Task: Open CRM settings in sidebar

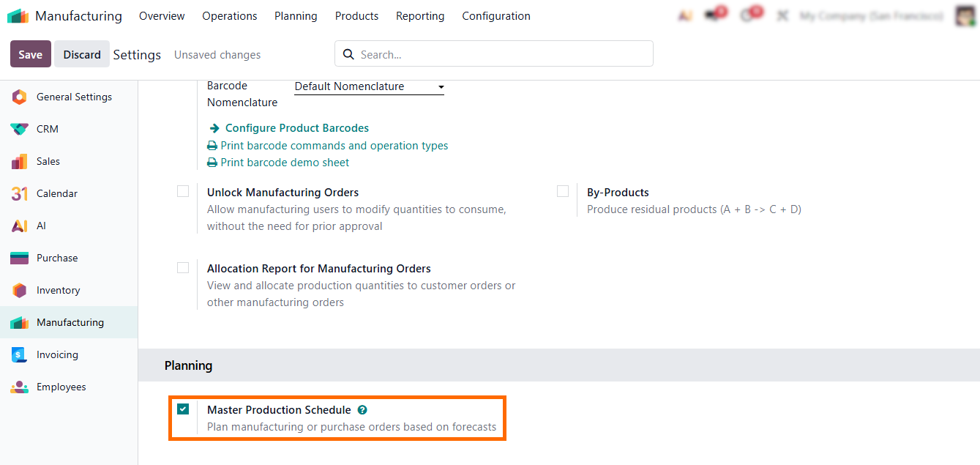Action: coord(47,129)
